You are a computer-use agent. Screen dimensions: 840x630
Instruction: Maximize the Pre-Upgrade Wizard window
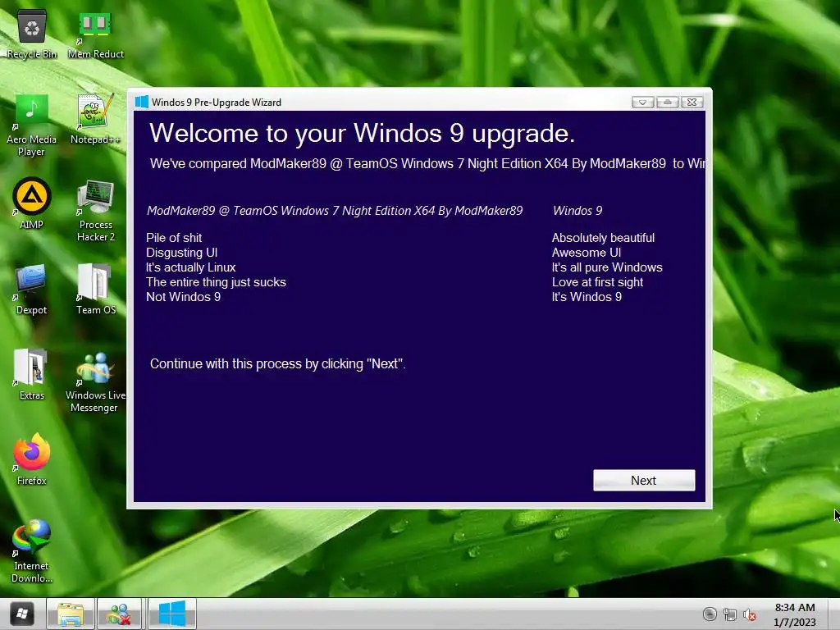tap(668, 102)
